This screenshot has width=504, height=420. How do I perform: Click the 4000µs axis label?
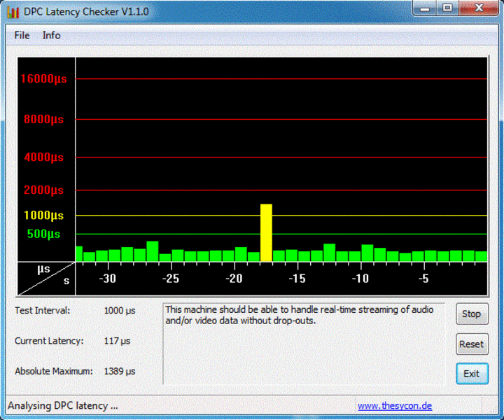(x=43, y=157)
